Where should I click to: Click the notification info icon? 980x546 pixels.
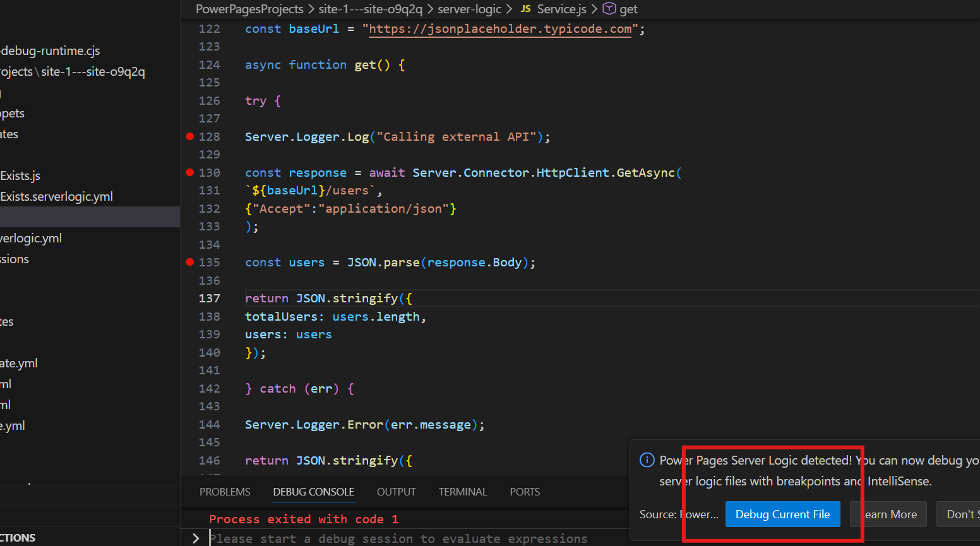(x=647, y=460)
